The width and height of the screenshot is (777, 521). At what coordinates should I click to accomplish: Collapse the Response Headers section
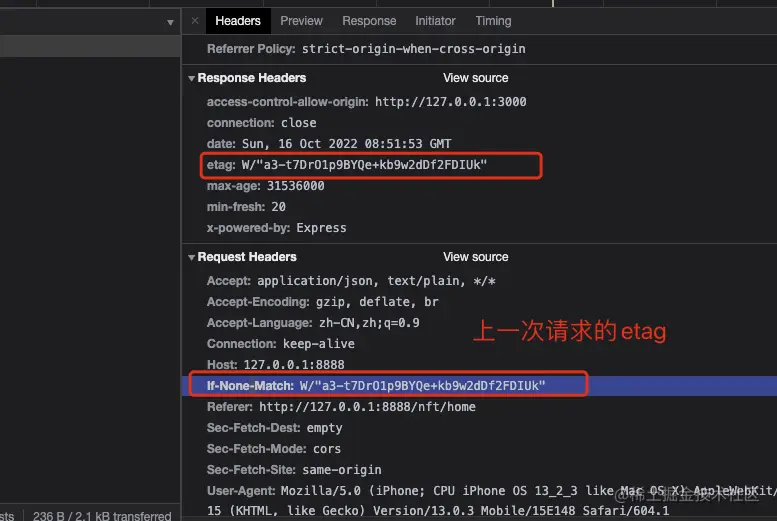click(191, 78)
